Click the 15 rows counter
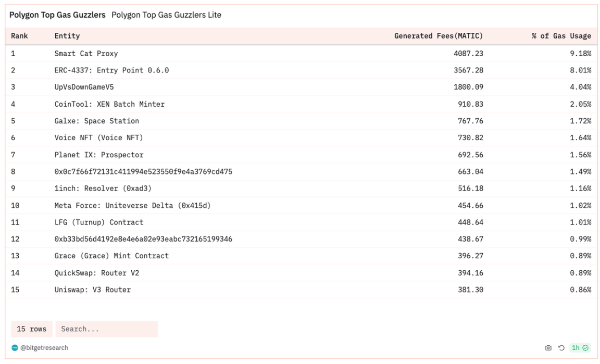This screenshot has width=600, height=364. [31, 329]
